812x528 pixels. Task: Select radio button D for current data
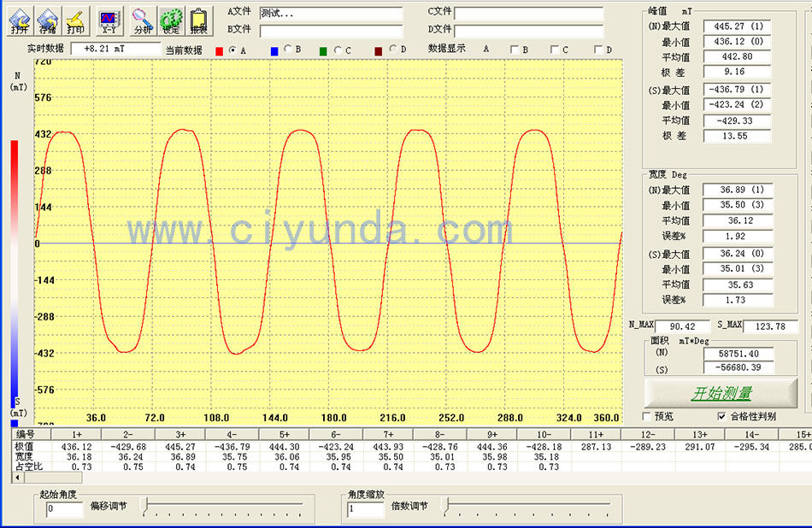pos(392,50)
